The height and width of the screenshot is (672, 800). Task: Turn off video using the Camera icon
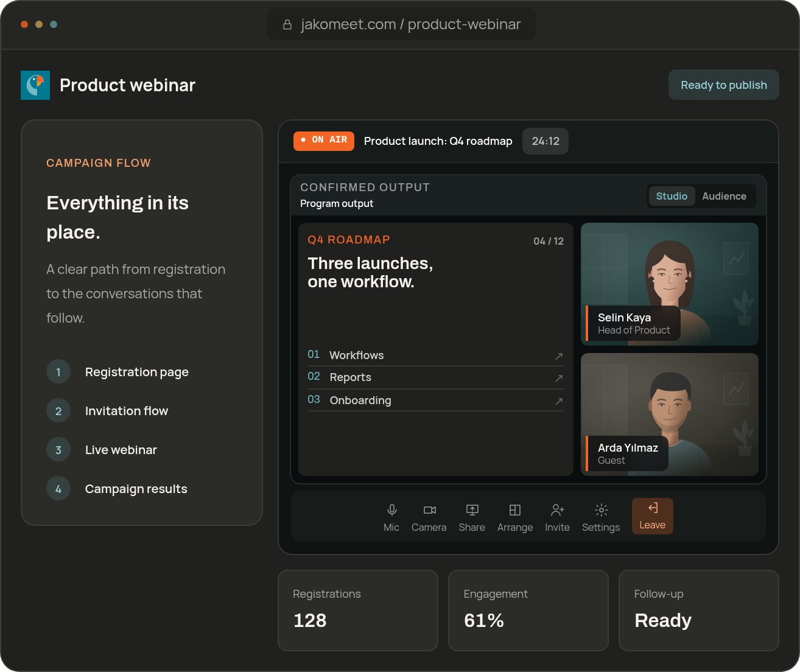tap(430, 510)
